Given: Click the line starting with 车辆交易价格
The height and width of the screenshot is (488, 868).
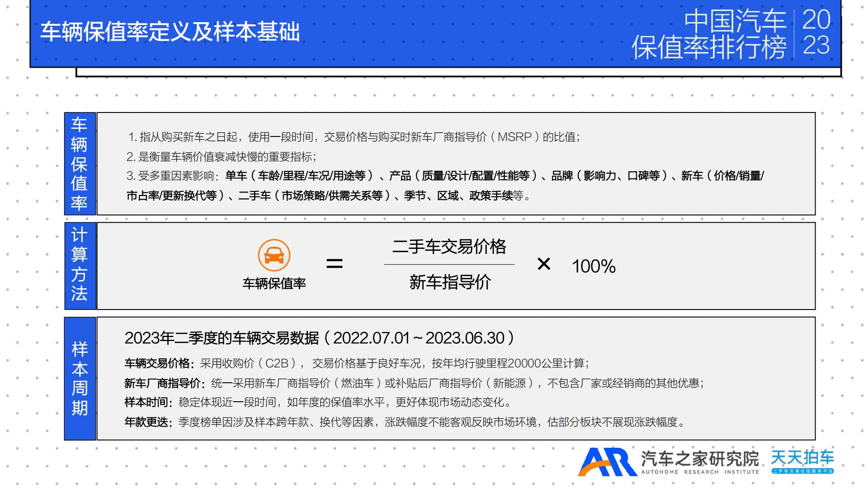Looking at the screenshot, I should coord(357,363).
